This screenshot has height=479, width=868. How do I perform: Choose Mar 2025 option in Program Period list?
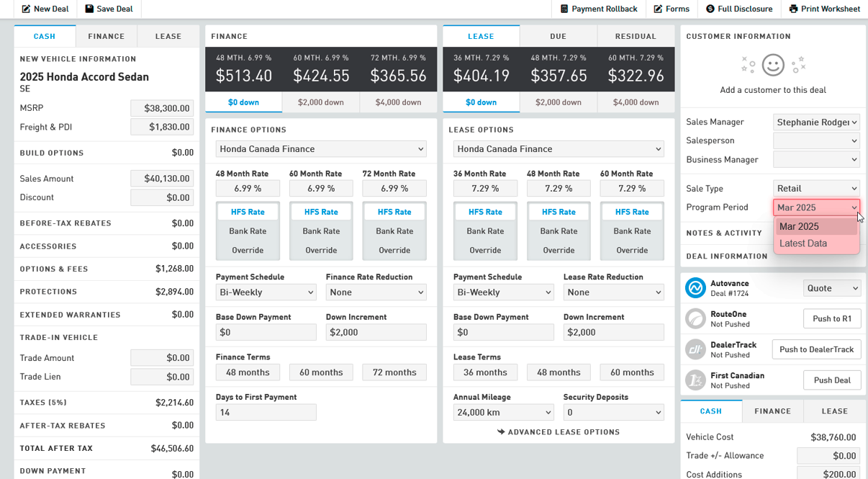coord(817,226)
